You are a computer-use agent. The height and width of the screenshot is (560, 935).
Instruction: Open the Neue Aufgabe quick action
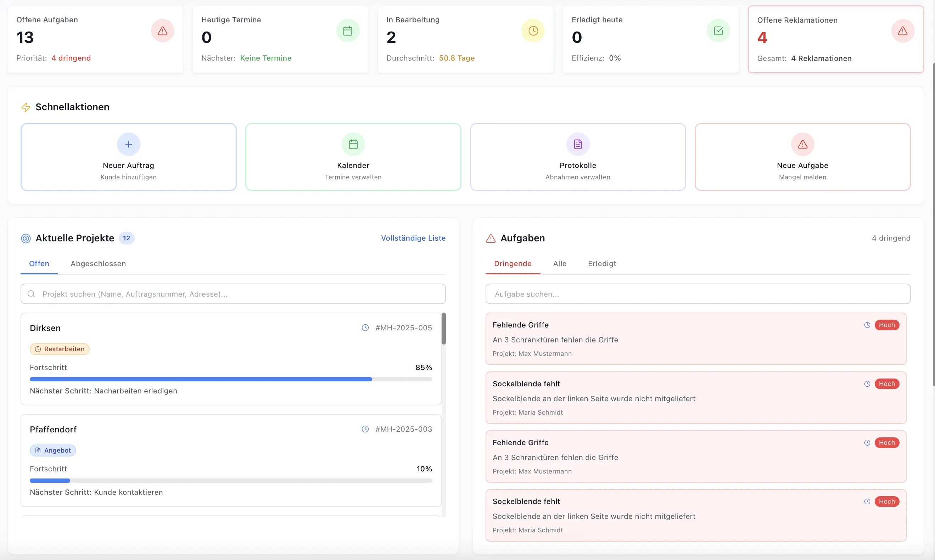click(x=802, y=157)
